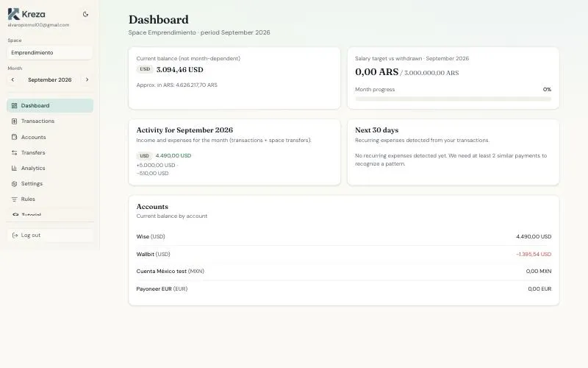Click the 4.490,00 USD Wise balance
Screen dimensions: 588x368
click(x=534, y=236)
